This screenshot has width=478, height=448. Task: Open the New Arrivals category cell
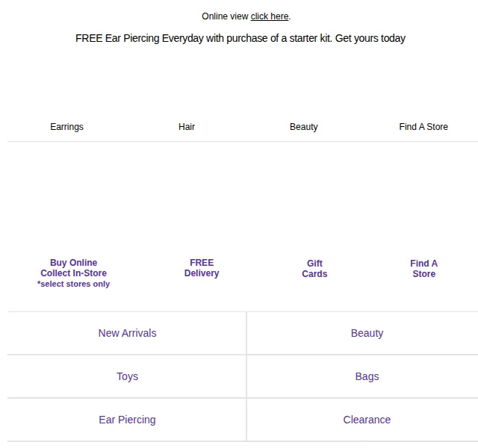tap(127, 333)
